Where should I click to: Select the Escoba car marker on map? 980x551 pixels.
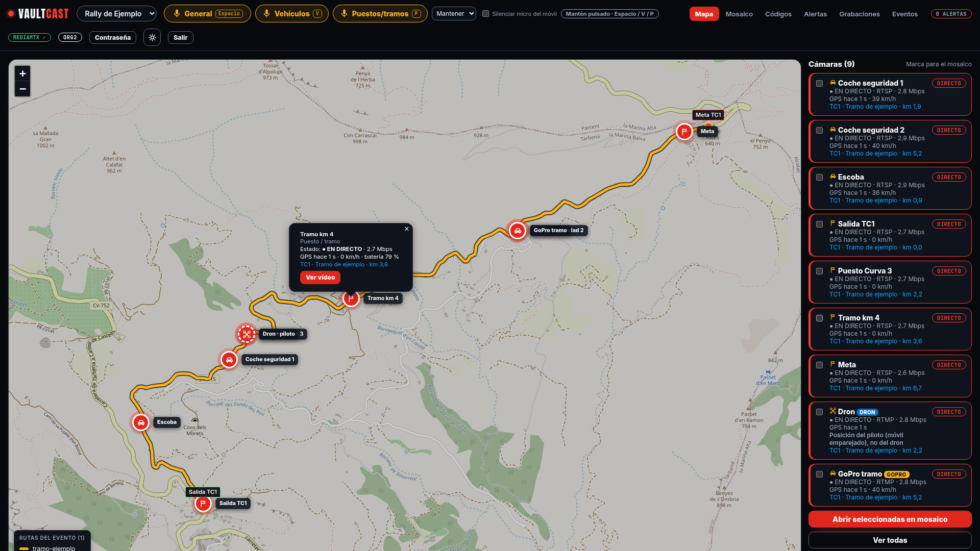tap(141, 422)
